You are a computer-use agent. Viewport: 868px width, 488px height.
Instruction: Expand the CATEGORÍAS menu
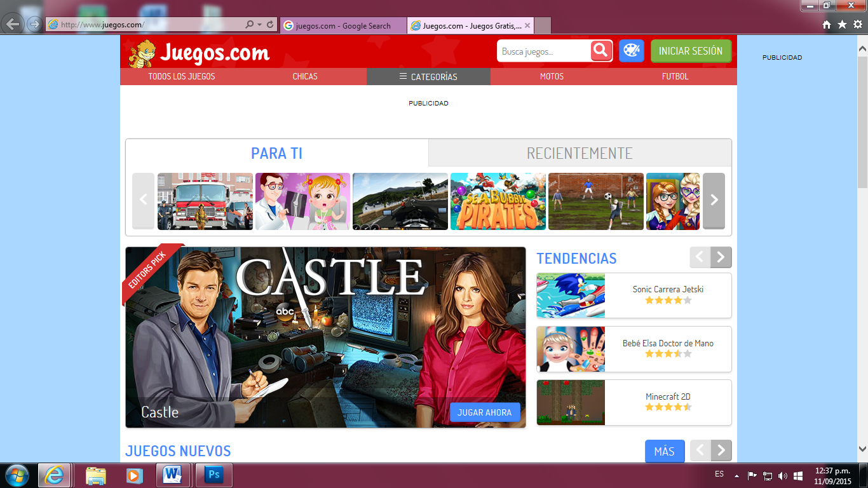coord(428,76)
